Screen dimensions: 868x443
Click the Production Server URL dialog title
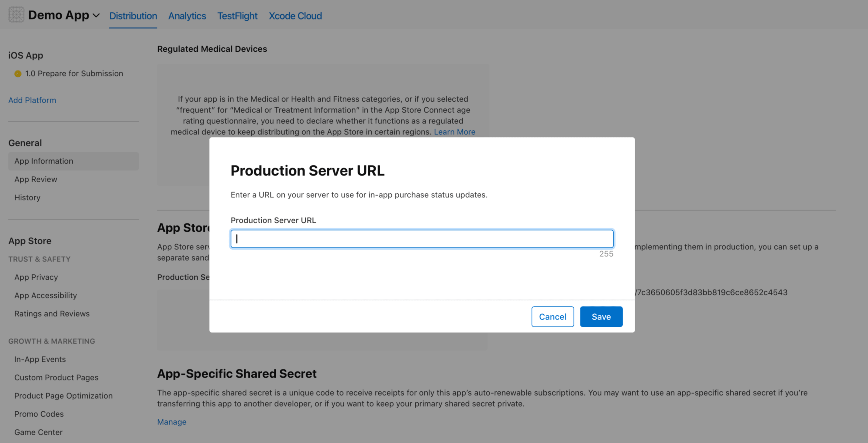point(307,171)
